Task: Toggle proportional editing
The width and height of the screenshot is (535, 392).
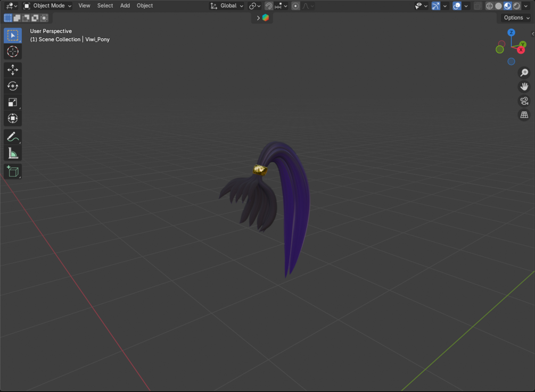Action: coord(295,6)
